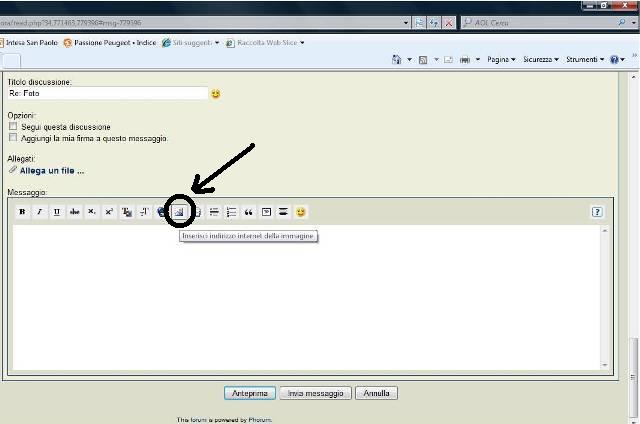Stop page loading with red X
Screen dimensions: 640x424
tap(448, 23)
